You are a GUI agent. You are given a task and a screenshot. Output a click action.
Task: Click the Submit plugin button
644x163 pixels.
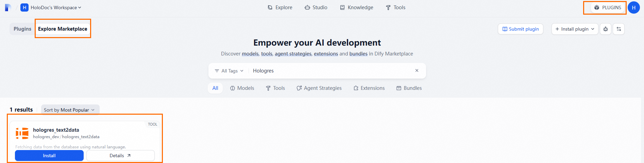tap(521, 29)
